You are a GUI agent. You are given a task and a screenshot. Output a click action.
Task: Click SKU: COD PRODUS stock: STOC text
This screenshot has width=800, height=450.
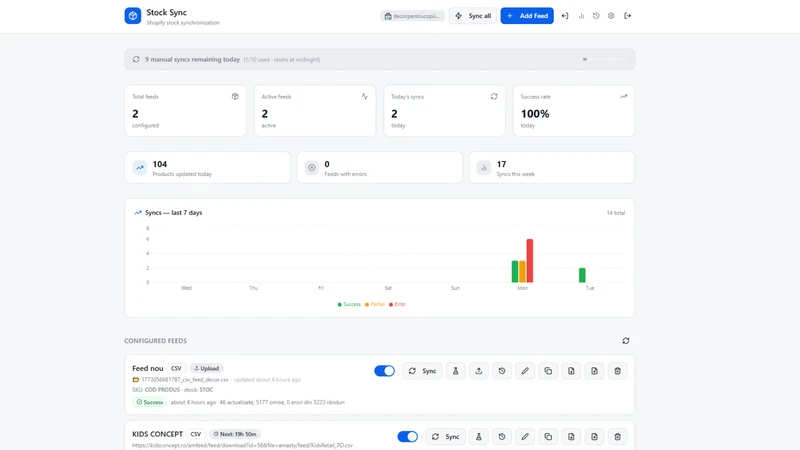tap(172, 390)
